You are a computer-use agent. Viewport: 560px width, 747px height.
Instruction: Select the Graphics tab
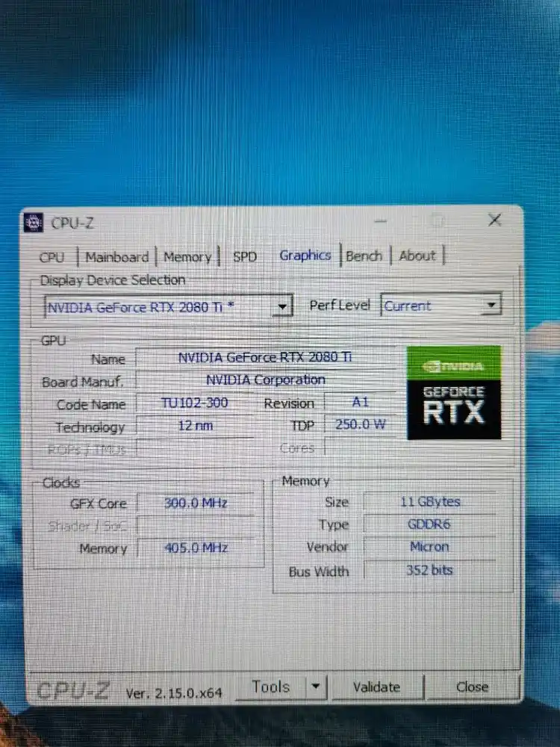tap(305, 255)
